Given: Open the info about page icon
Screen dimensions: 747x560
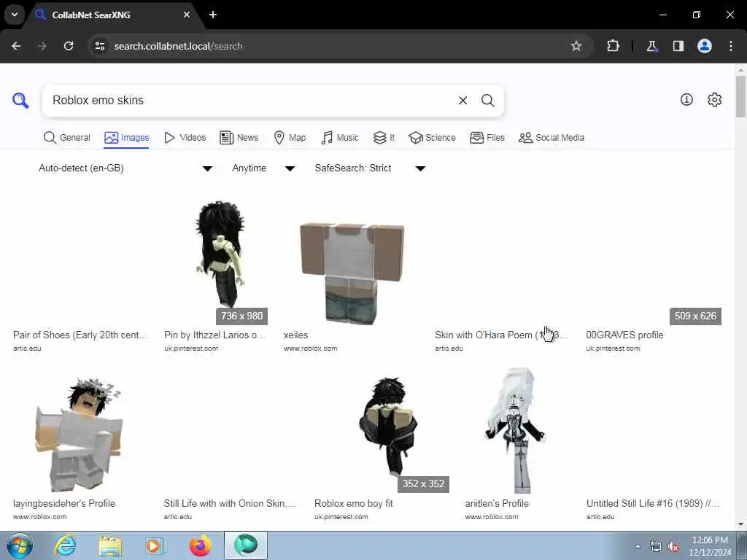Looking at the screenshot, I should tap(686, 99).
